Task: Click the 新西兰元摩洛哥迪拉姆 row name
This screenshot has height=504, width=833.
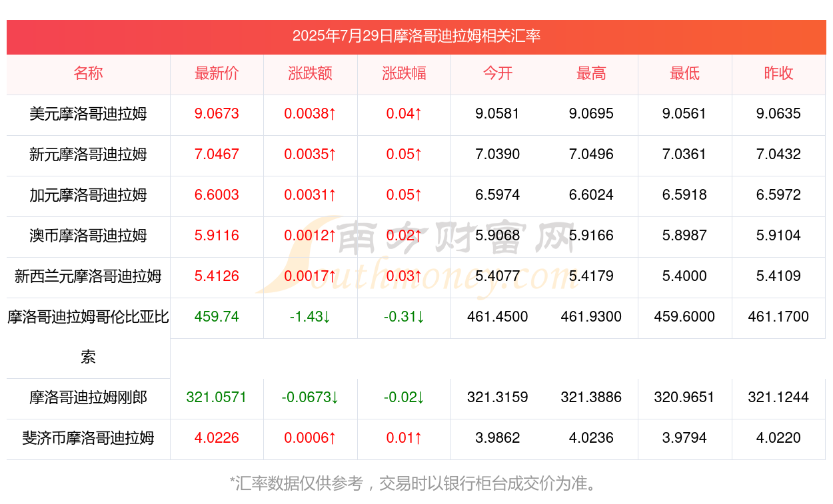Action: [x=88, y=276]
